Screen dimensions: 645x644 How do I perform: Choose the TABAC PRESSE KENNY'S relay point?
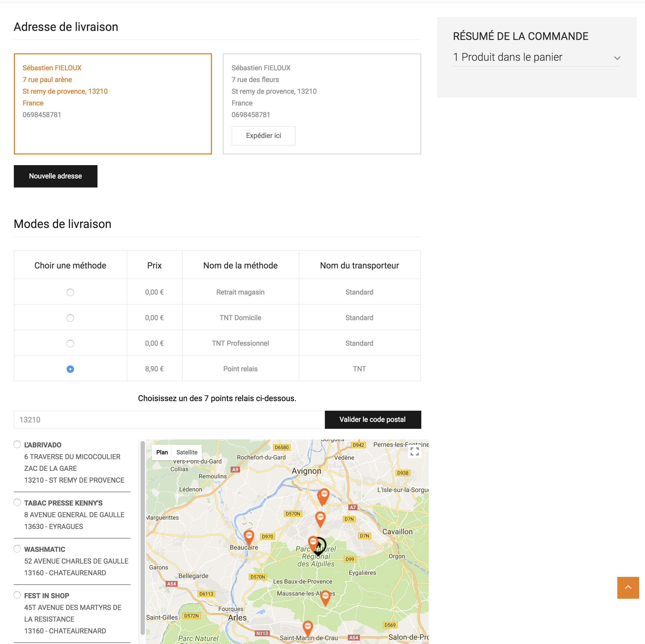click(17, 503)
